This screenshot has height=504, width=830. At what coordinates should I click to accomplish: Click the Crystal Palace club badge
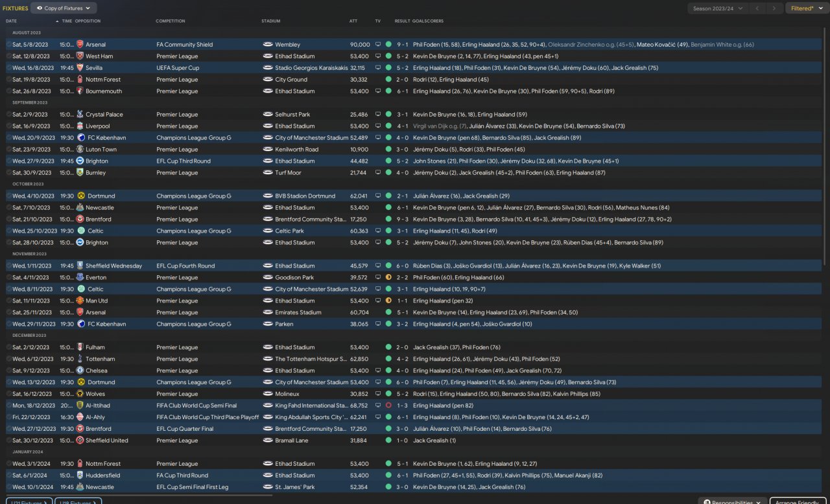[80, 115]
